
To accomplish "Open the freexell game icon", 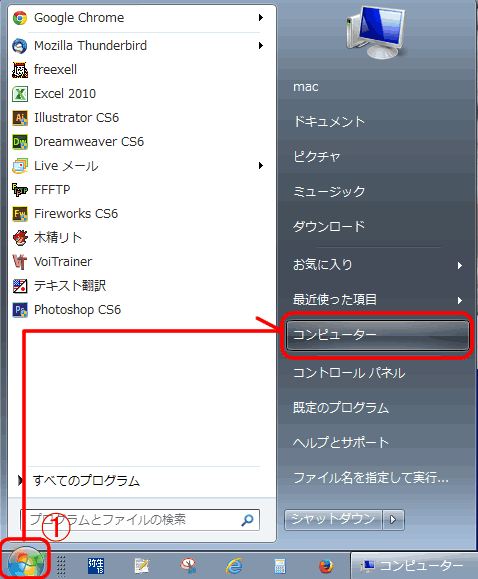I will coord(20,70).
